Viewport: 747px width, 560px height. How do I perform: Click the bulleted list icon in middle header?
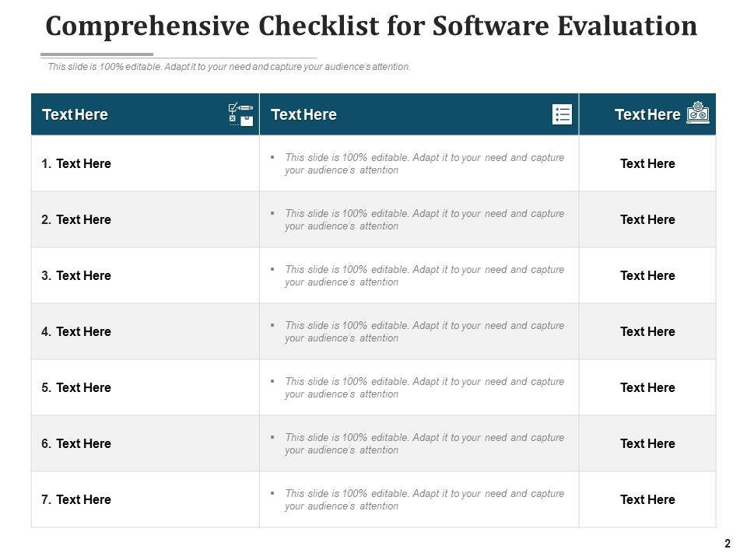click(x=562, y=114)
